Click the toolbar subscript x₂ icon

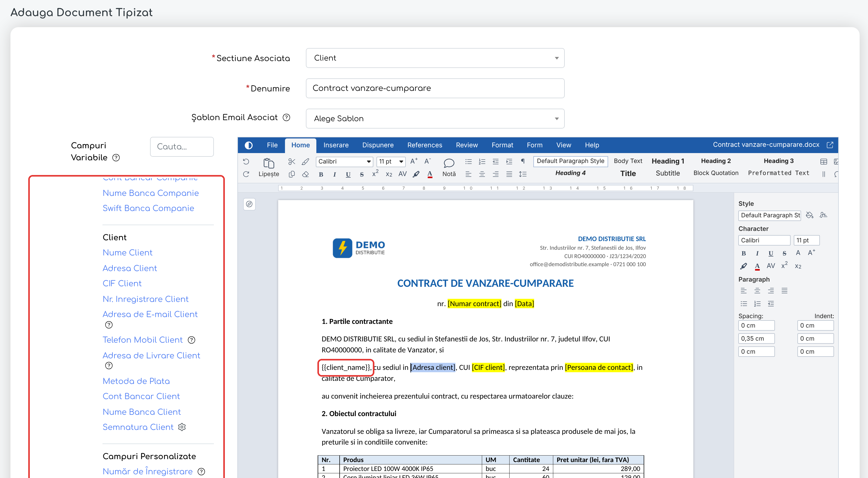pos(389,174)
